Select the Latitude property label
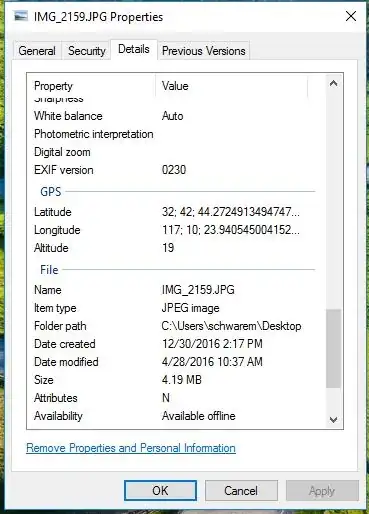 (53, 212)
